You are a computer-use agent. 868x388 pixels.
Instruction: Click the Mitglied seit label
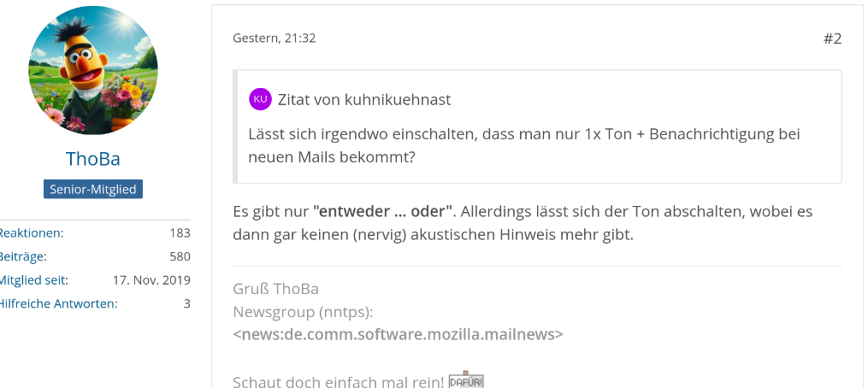pyautogui.click(x=34, y=280)
